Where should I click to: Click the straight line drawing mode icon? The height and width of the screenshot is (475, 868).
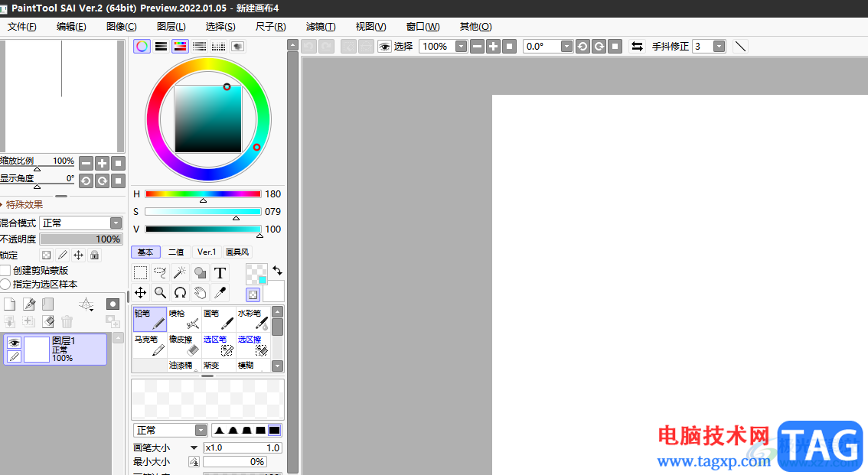[x=740, y=47]
